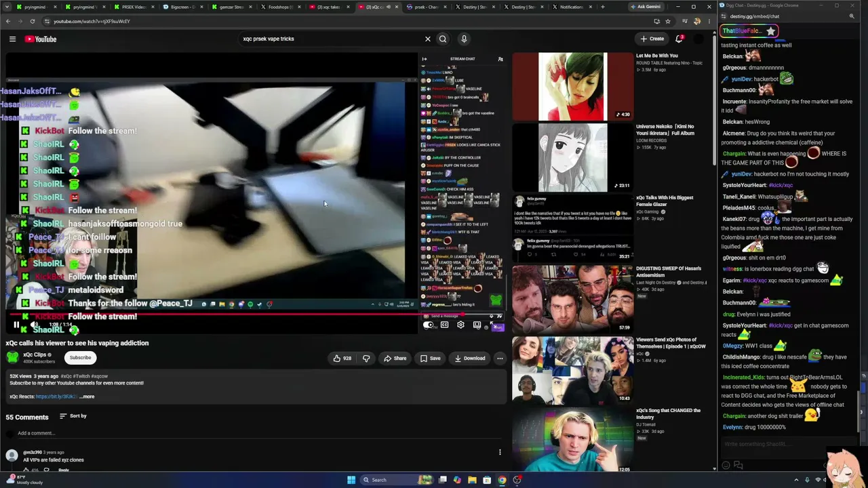Open the comments Sort by dropdown
This screenshot has width=868, height=488.
tap(73, 416)
